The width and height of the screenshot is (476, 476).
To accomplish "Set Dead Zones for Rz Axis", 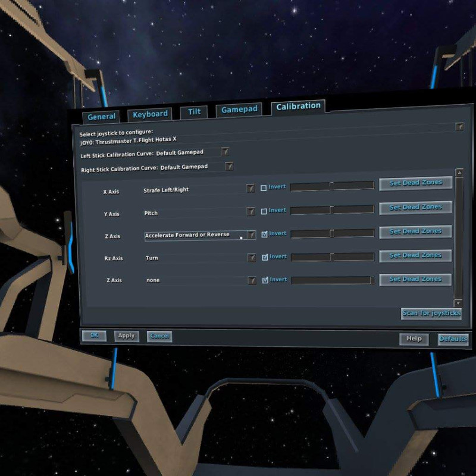I will (415, 256).
